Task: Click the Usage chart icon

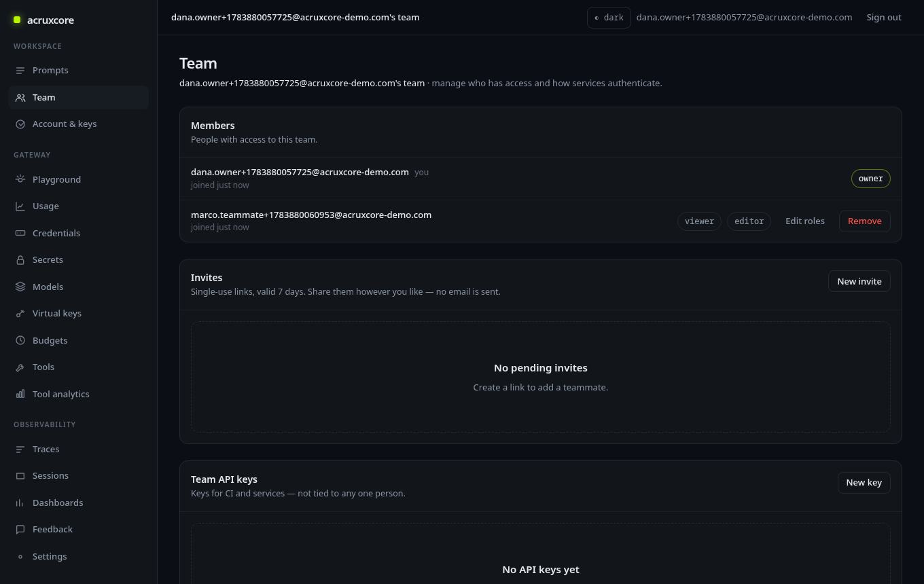Action: tap(20, 206)
